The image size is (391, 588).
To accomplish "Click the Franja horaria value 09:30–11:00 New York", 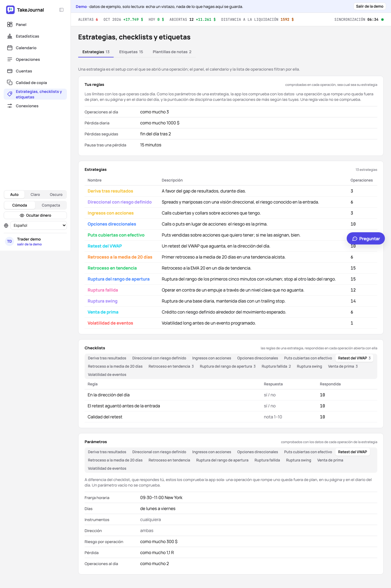I will coord(161,498).
